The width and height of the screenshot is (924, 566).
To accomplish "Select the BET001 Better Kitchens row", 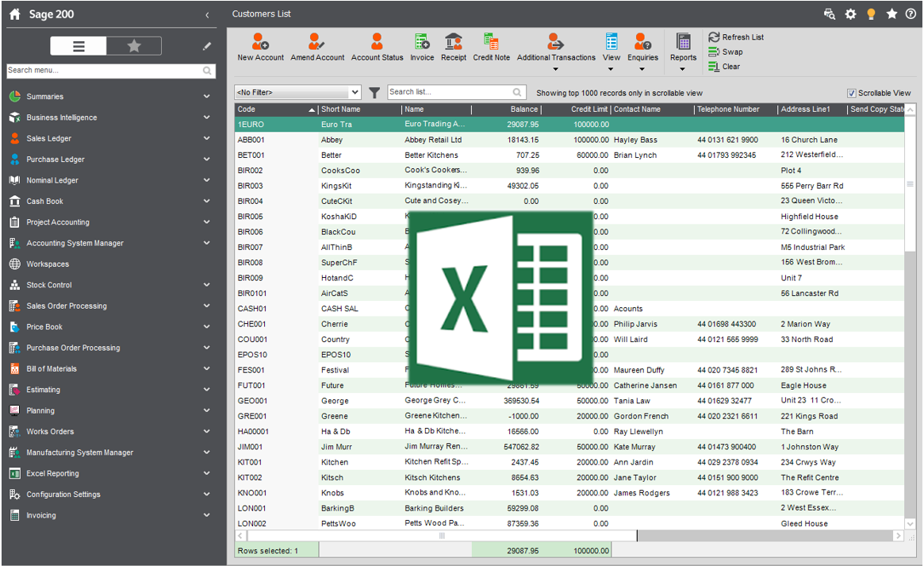I will 569,155.
